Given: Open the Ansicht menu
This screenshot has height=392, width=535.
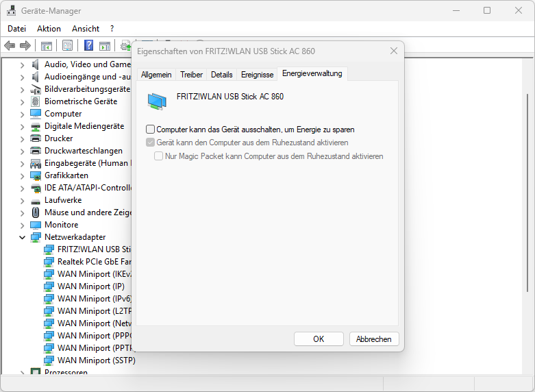Looking at the screenshot, I should click(86, 29).
